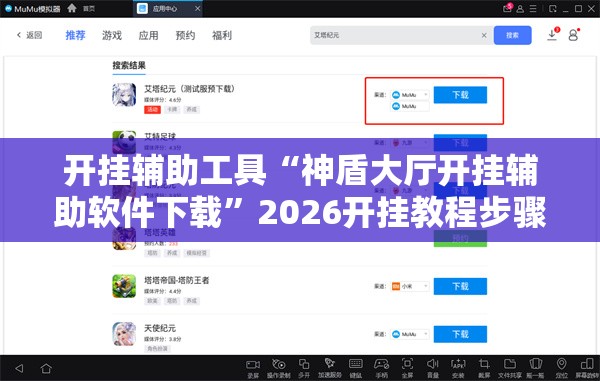Viewport: 600px width, 381px height.
Task: Click the MuMu模拟器 logo
Action: tap(33, 8)
